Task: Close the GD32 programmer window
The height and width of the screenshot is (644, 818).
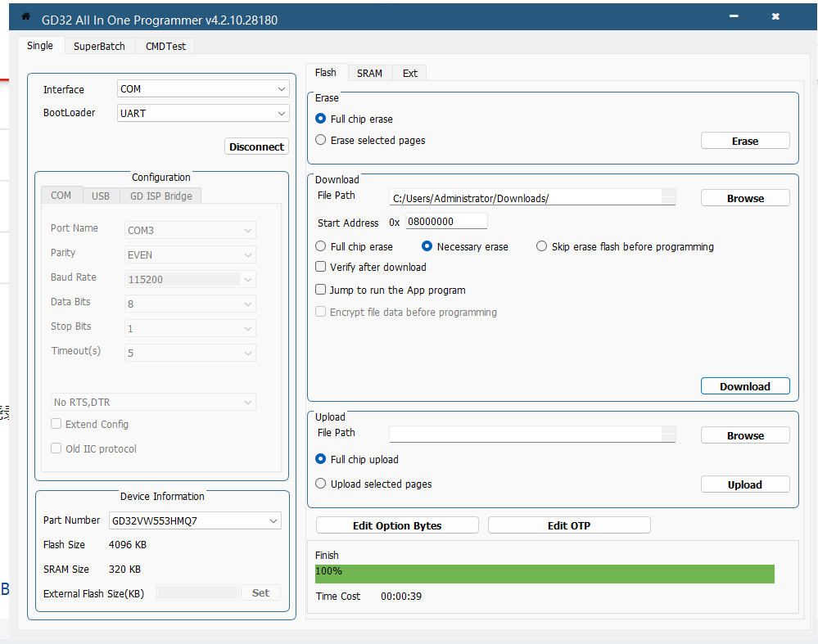Action: (x=775, y=16)
